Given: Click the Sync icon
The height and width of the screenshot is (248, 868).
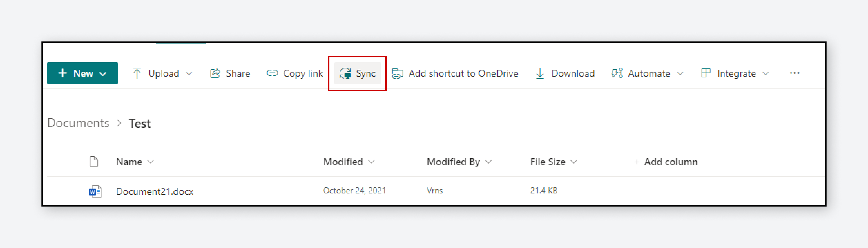Looking at the screenshot, I should (345, 73).
